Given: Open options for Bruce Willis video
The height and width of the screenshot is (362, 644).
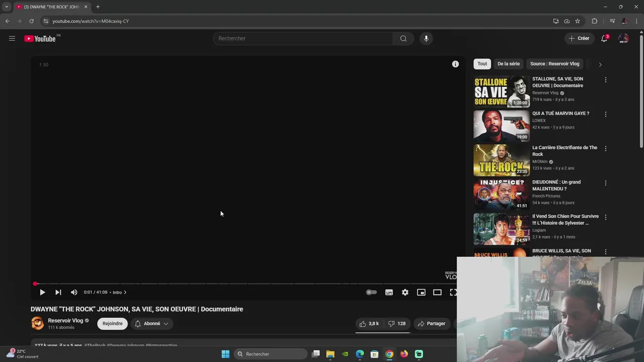Looking at the screenshot, I should [x=606, y=251].
